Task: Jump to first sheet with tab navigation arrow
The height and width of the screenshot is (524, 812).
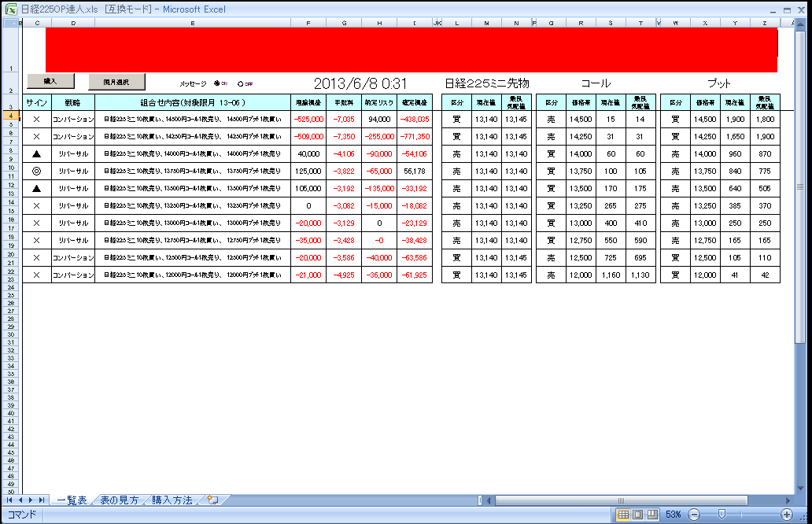Action: [9, 500]
